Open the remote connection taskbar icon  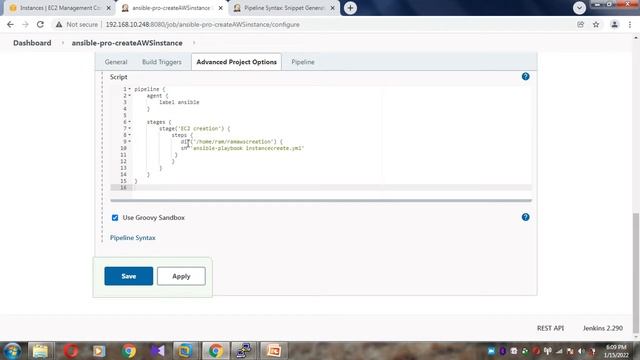(244, 351)
